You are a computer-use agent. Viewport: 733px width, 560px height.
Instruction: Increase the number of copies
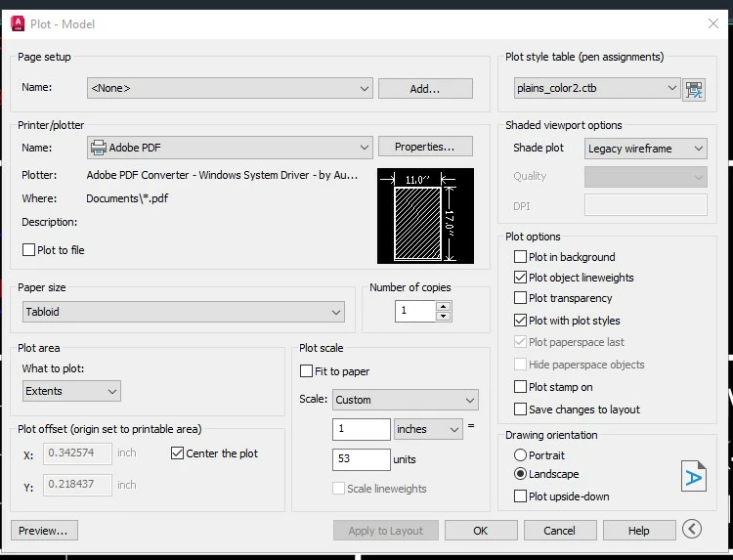(x=443, y=307)
